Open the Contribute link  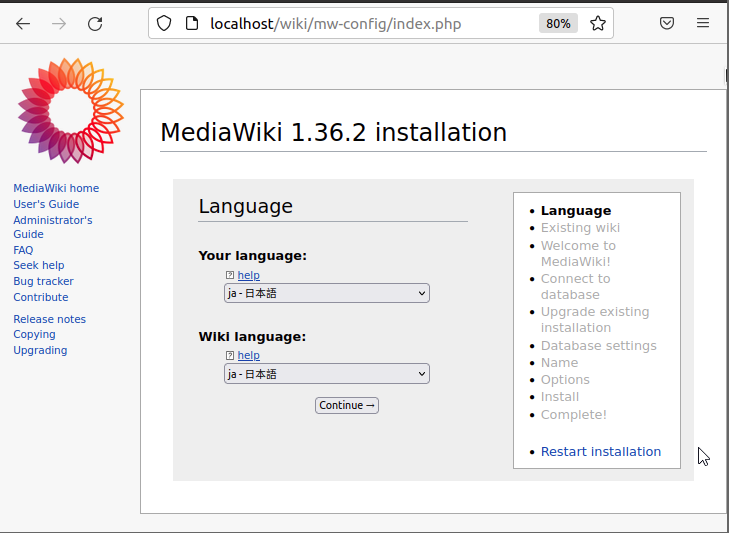40,297
